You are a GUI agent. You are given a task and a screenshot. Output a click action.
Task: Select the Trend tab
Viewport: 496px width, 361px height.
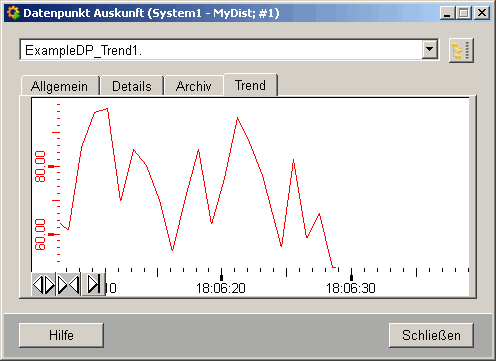tap(250, 85)
